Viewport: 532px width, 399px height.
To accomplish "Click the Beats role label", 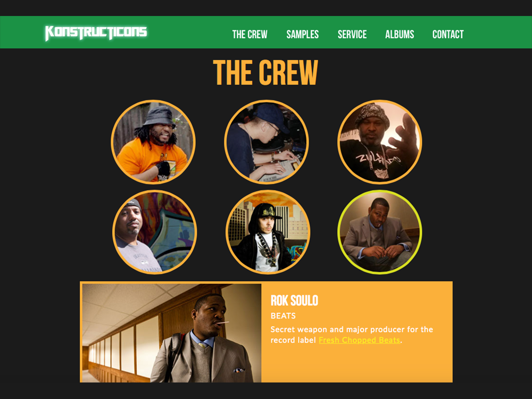I will 283,316.
